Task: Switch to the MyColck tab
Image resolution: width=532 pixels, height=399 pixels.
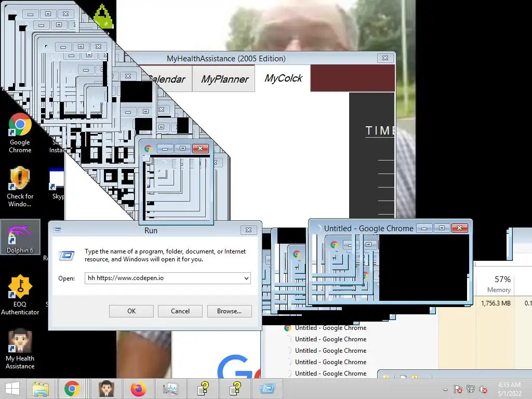Action: tap(283, 78)
